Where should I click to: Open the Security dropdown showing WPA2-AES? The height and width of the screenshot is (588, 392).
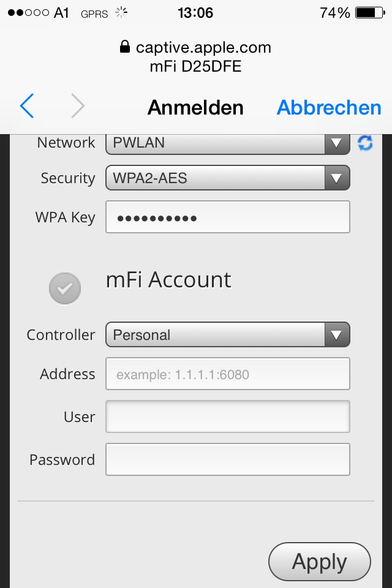[x=228, y=178]
